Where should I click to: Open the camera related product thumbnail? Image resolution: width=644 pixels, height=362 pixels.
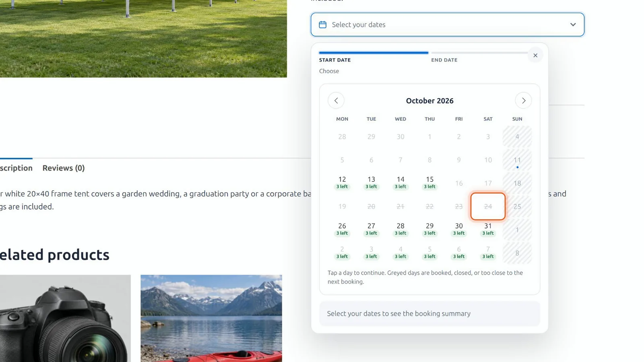[x=65, y=318]
